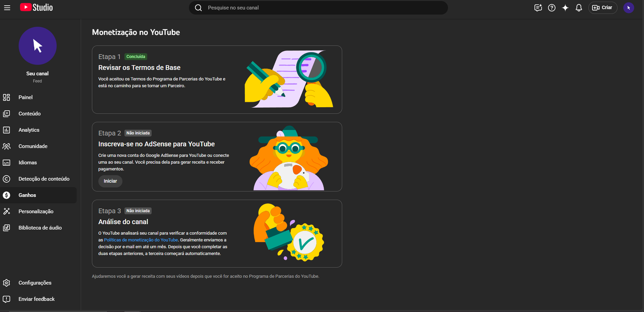Click the Comunidade people icon
The width and height of the screenshot is (644, 312).
click(6, 146)
